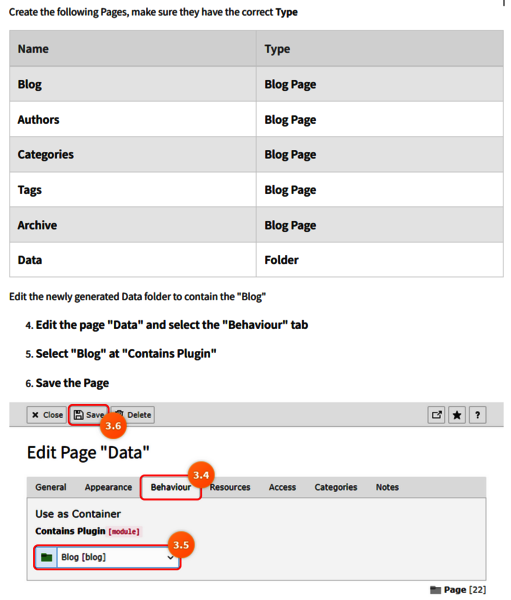
Task: Click the X icon on Close
Action: click(35, 415)
